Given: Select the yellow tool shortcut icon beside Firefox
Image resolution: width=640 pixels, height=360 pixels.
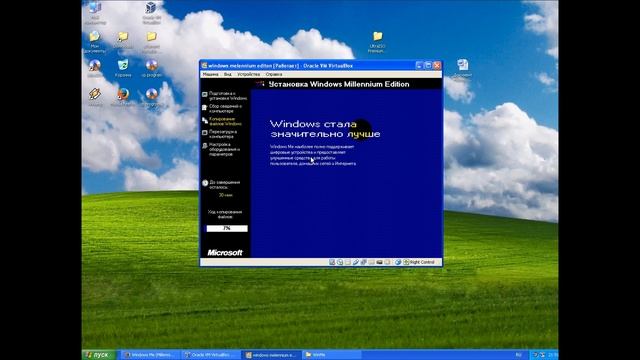Looking at the screenshot, I should coord(95,98).
